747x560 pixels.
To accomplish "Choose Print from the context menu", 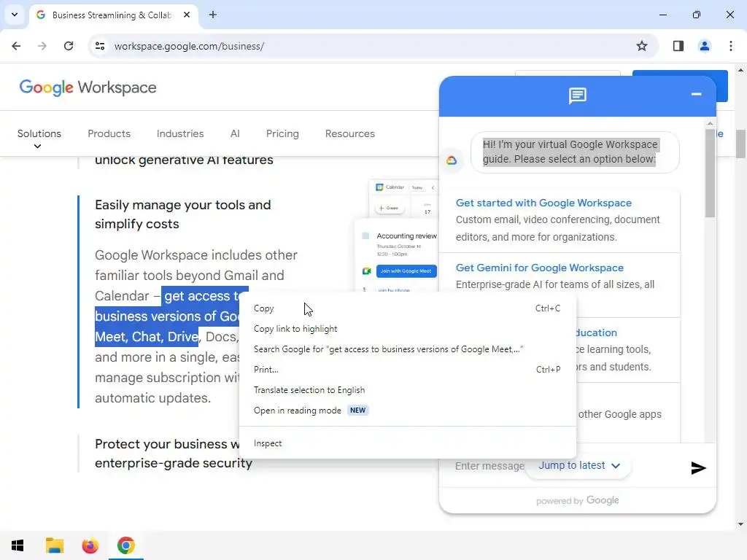I will (x=408, y=370).
